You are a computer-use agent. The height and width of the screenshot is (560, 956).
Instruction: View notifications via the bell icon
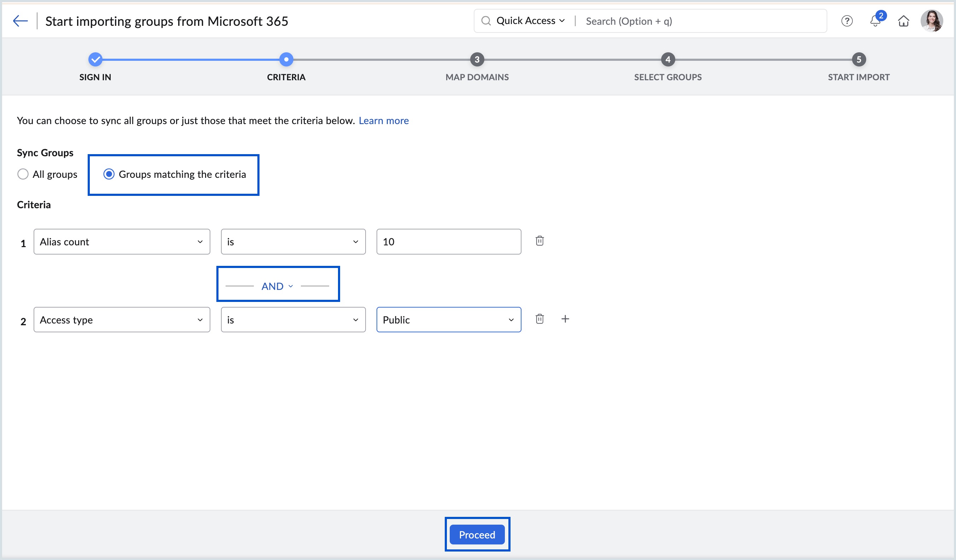[875, 22]
